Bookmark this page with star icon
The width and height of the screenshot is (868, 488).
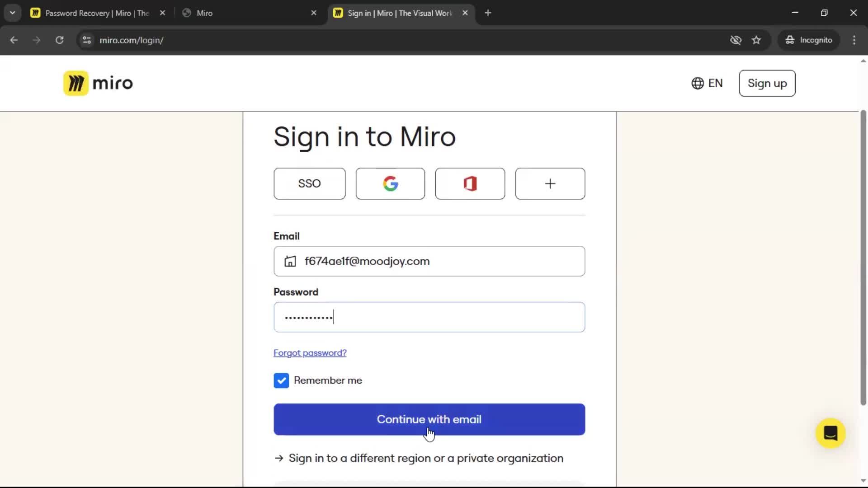pos(756,40)
